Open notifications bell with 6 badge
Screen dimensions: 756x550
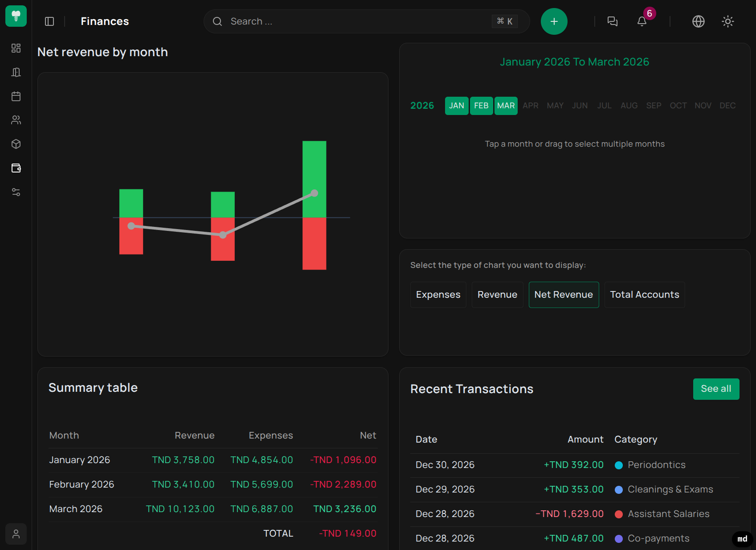642,21
